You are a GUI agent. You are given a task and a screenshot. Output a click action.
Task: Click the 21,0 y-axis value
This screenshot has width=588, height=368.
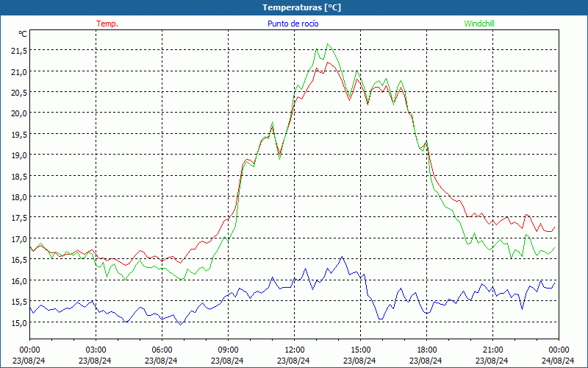(19, 71)
